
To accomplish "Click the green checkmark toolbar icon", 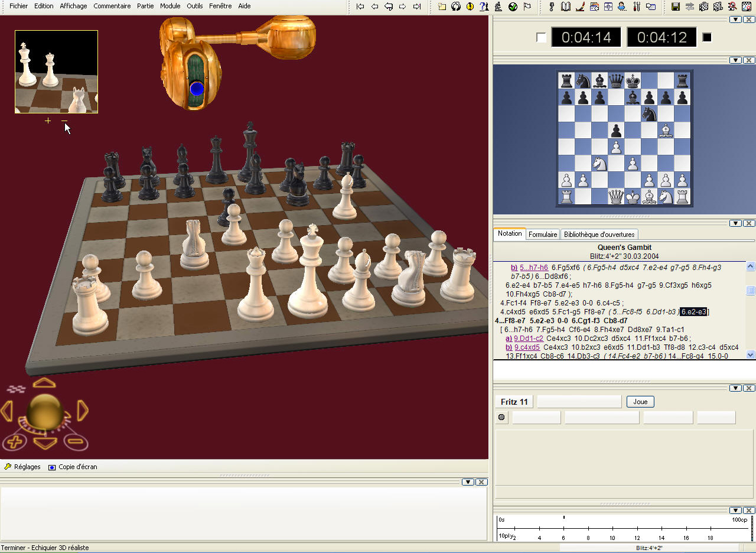I will 512,6.
